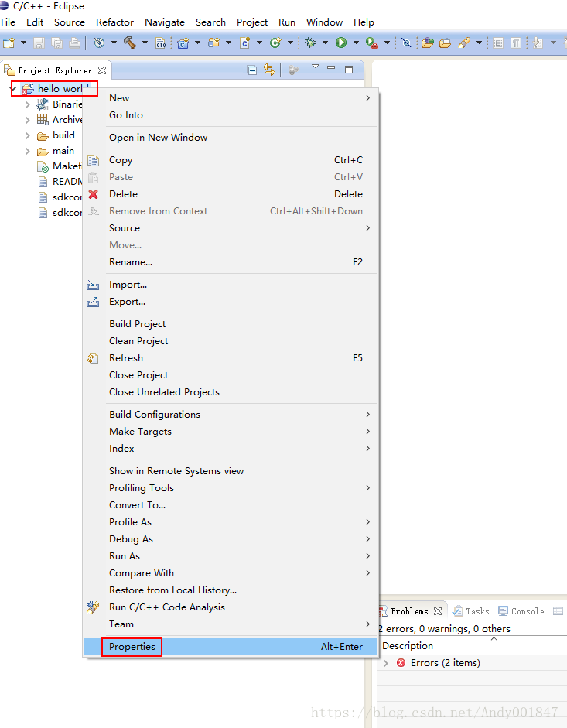This screenshot has height=728, width=567.
Task: Open Project Explorer View Menu triangle
Action: [316, 67]
